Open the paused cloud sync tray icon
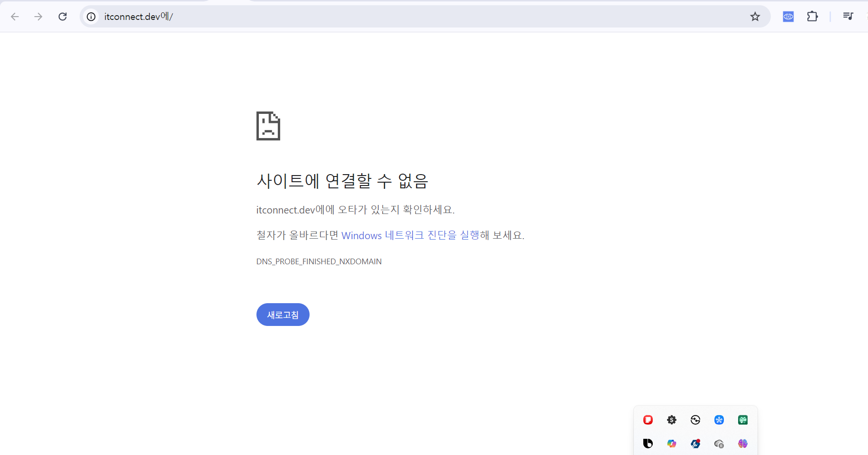 719,444
